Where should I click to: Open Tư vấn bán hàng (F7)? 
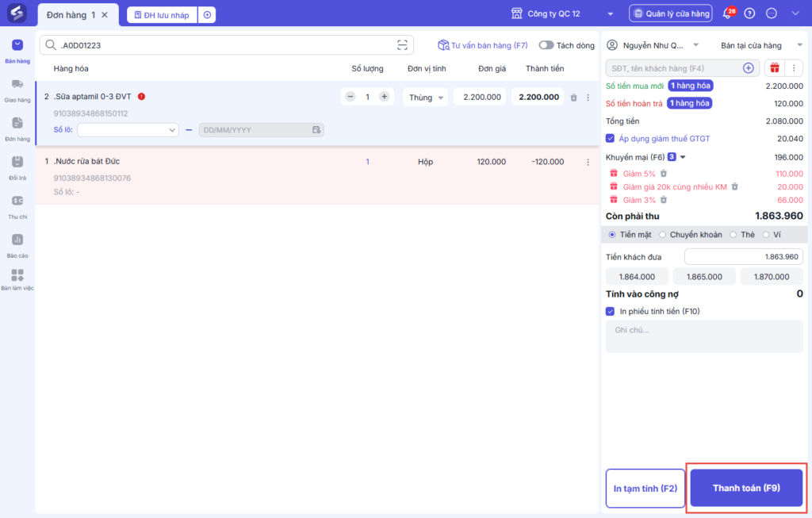(483, 45)
